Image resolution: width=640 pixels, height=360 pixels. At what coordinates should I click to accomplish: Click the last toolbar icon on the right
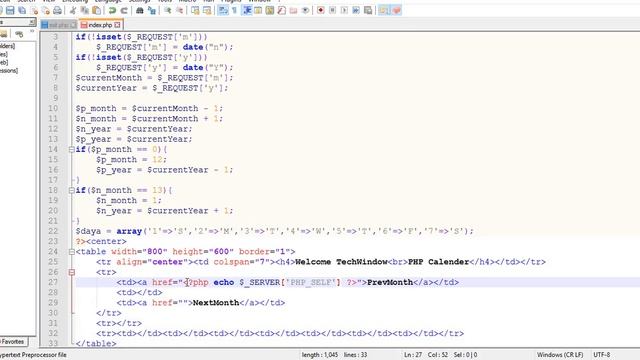point(396,10)
